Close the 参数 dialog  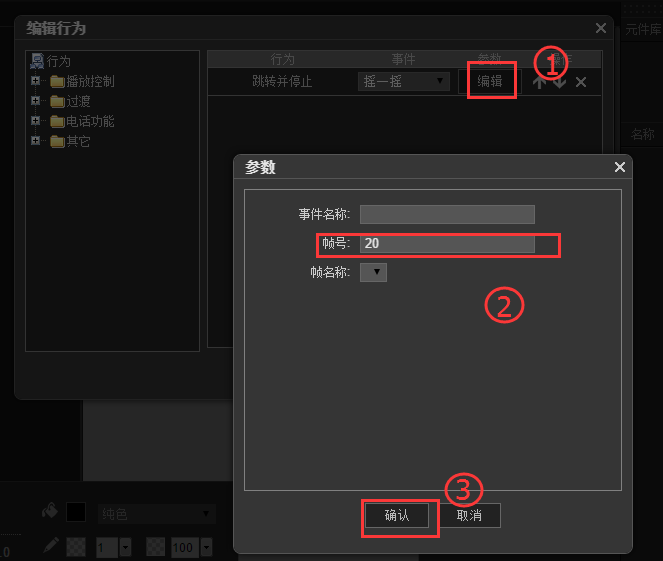[620, 167]
